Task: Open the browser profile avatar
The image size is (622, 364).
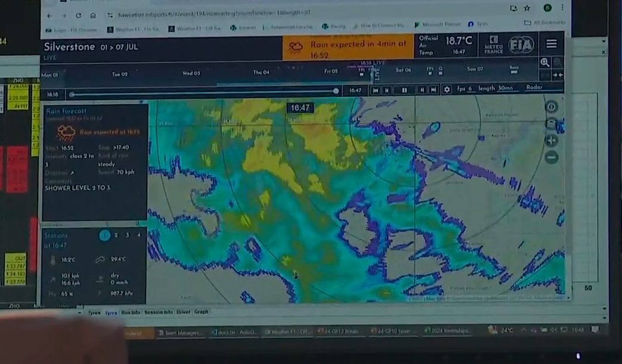Action: [x=547, y=8]
